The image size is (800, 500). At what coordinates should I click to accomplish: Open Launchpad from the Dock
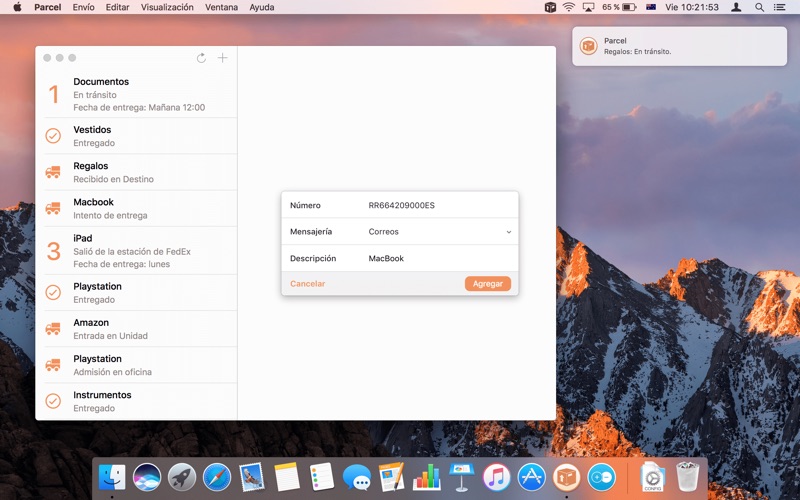[x=182, y=478]
